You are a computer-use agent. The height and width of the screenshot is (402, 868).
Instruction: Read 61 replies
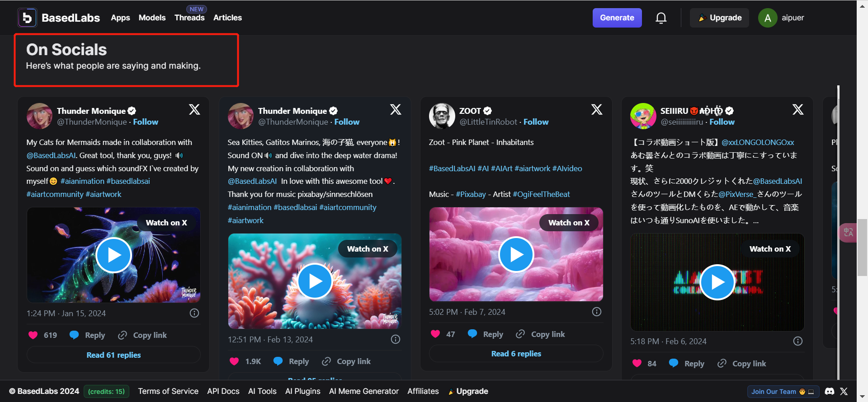(x=113, y=355)
